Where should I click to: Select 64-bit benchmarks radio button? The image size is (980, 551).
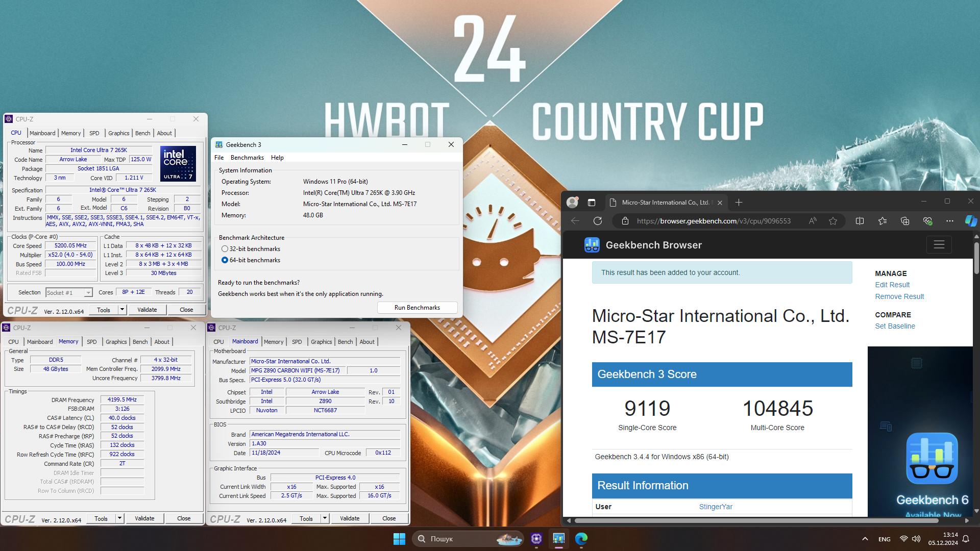coord(225,260)
